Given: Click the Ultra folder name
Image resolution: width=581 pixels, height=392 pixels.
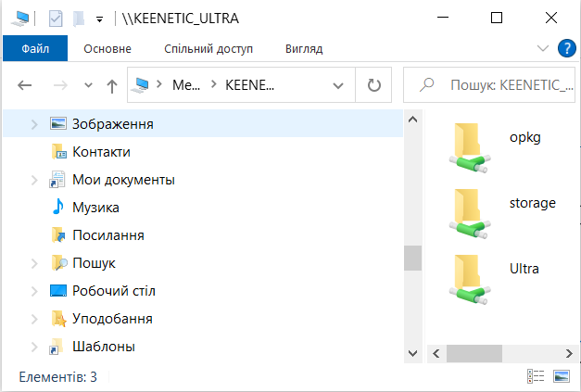Looking at the screenshot, I should pyautogui.click(x=524, y=269).
